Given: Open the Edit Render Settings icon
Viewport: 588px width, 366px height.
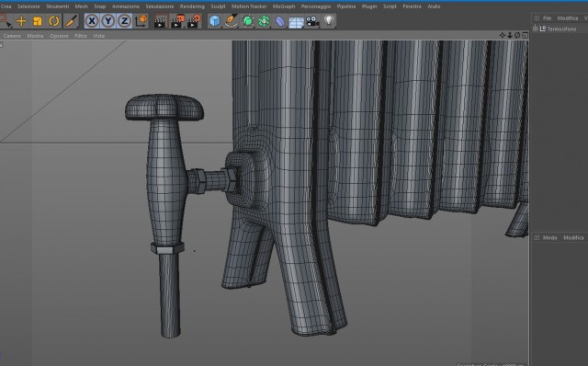Looking at the screenshot, I should [194, 21].
